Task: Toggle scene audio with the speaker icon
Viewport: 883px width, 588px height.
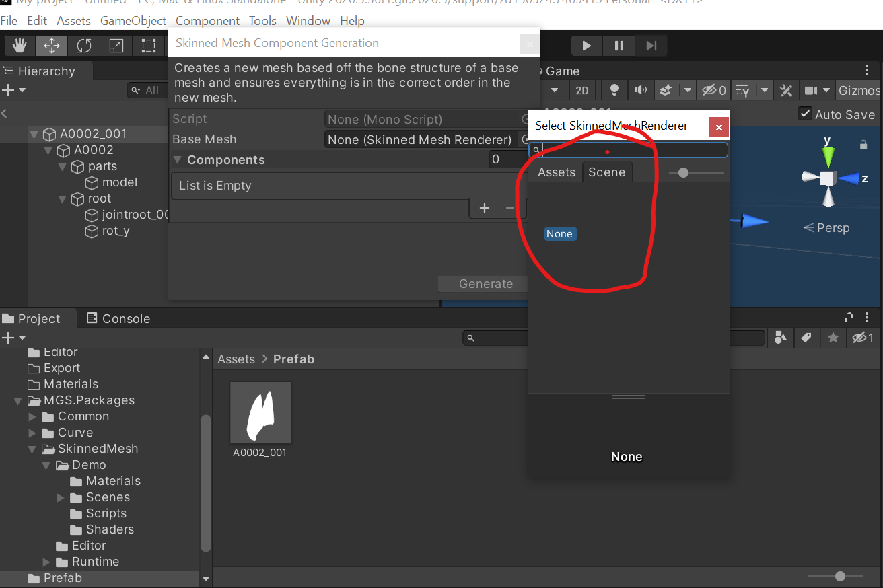Action: (641, 90)
